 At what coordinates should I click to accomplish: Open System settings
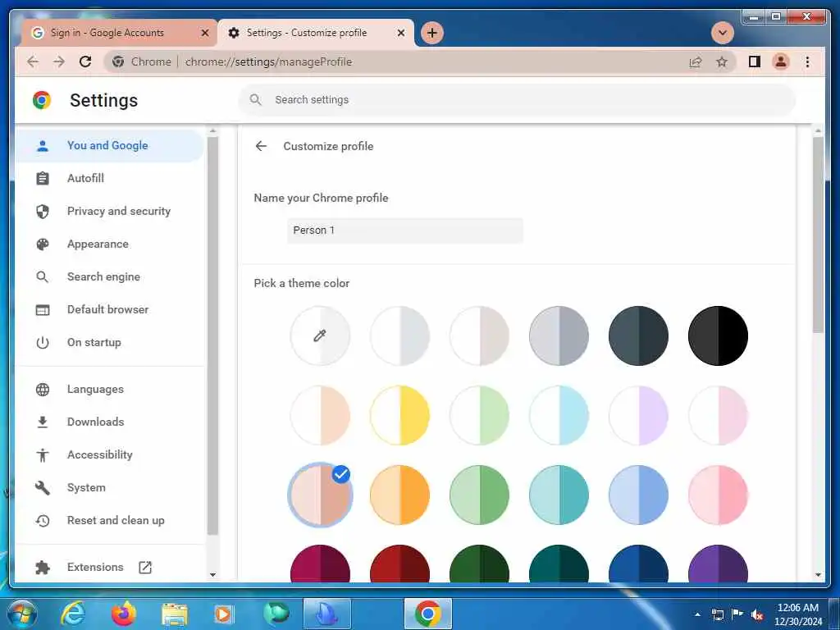[x=109, y=487]
